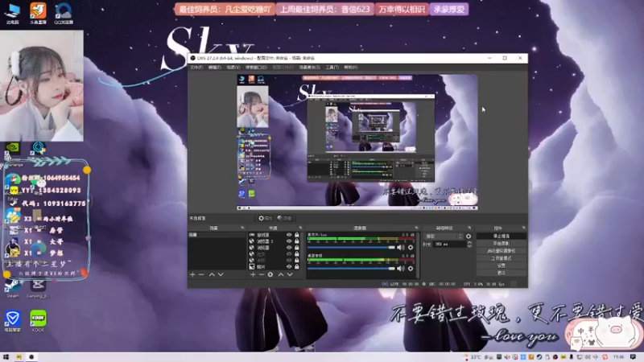Screen dimensions: 644x362
Task: Toggle visibility of 浏览器 2 source
Action: click(289, 241)
